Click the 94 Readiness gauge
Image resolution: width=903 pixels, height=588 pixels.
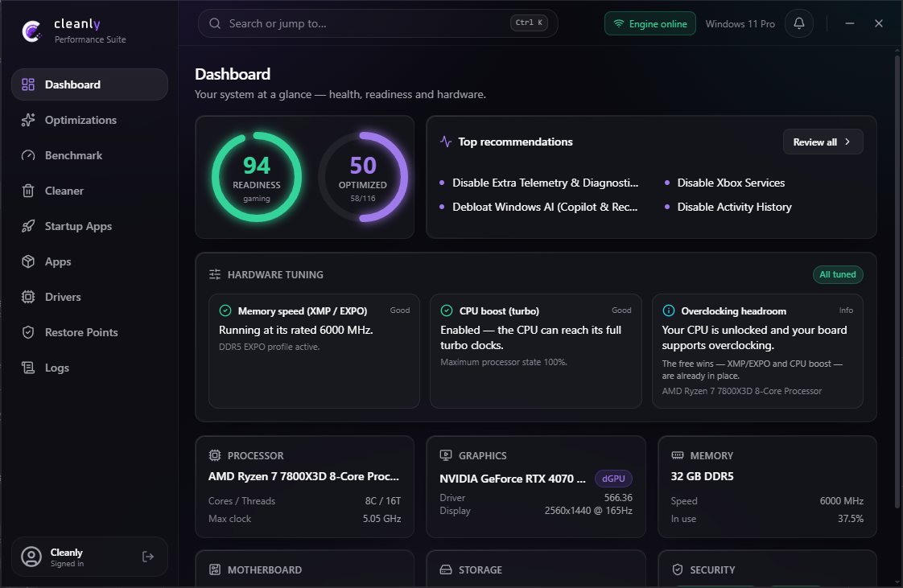(x=256, y=177)
